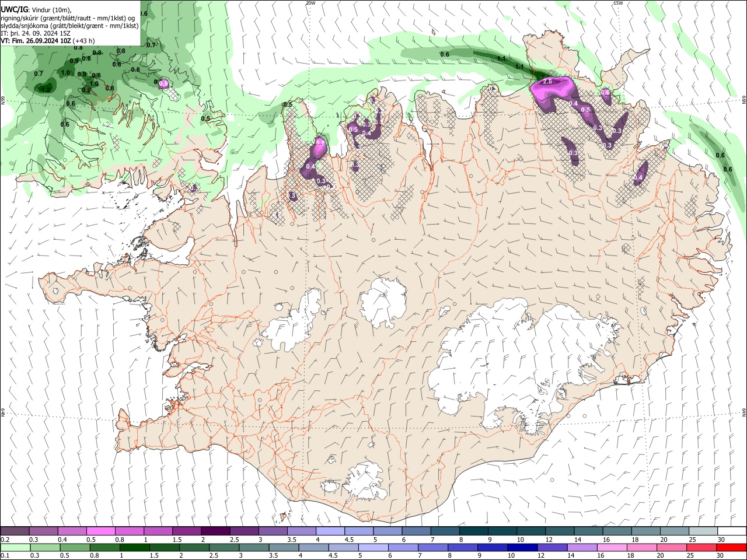Screen dimensions: 747x560
Task: Click the violet 12–14 swatch in the rain scale
Action: 553,548
